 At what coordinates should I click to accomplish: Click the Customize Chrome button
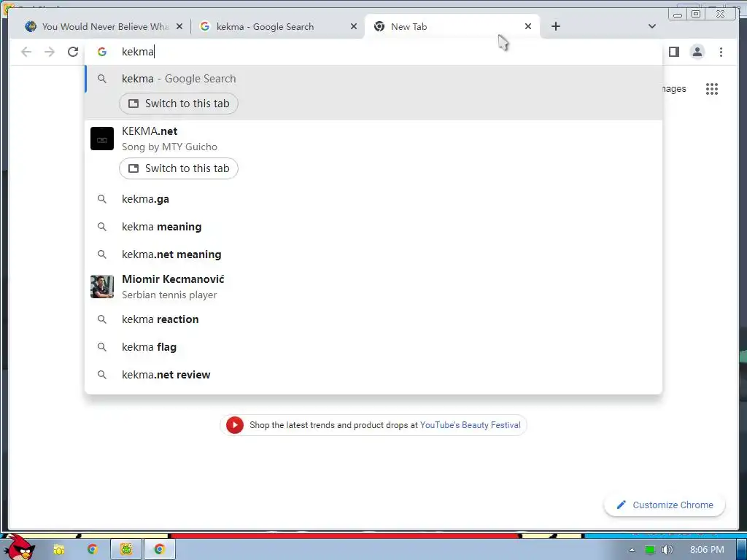point(665,505)
